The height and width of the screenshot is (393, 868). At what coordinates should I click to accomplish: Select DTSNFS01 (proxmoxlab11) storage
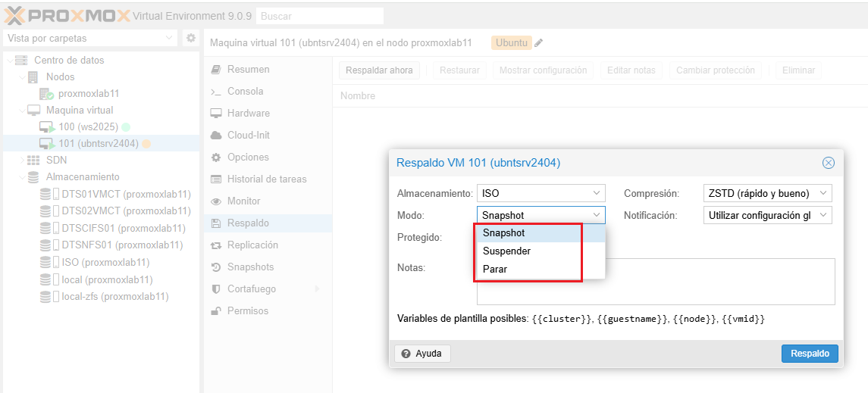click(101, 245)
